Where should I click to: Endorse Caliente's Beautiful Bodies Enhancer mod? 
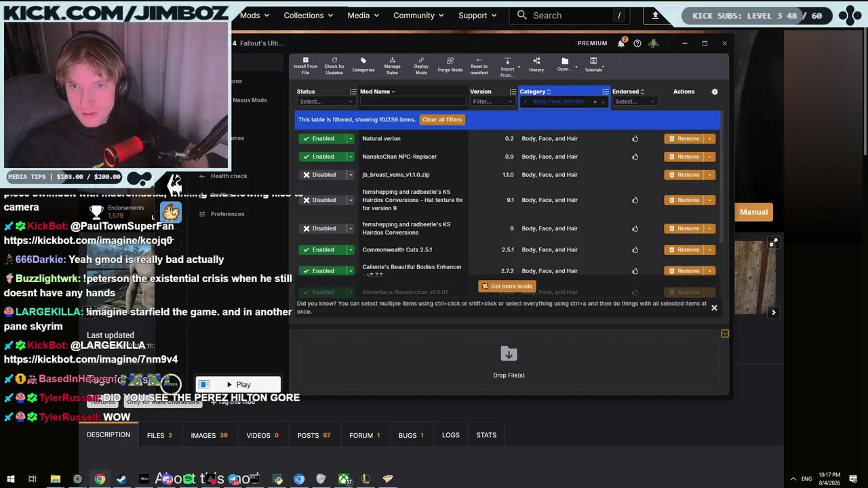635,271
